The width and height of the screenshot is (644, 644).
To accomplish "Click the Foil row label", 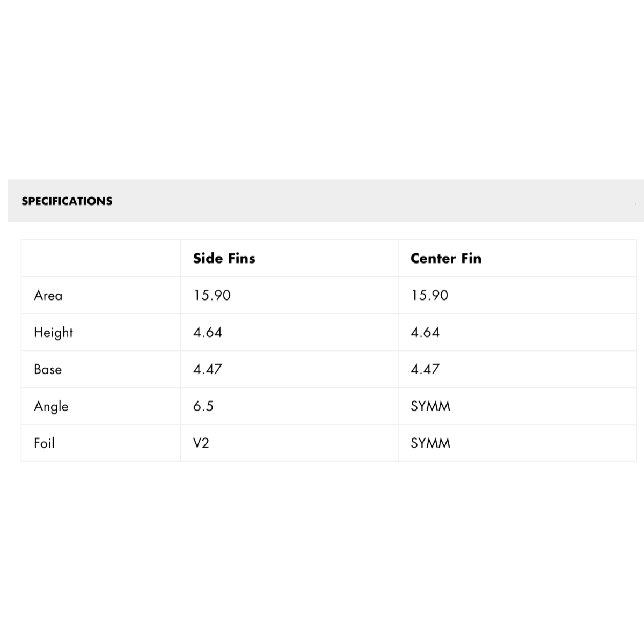I will (x=44, y=443).
